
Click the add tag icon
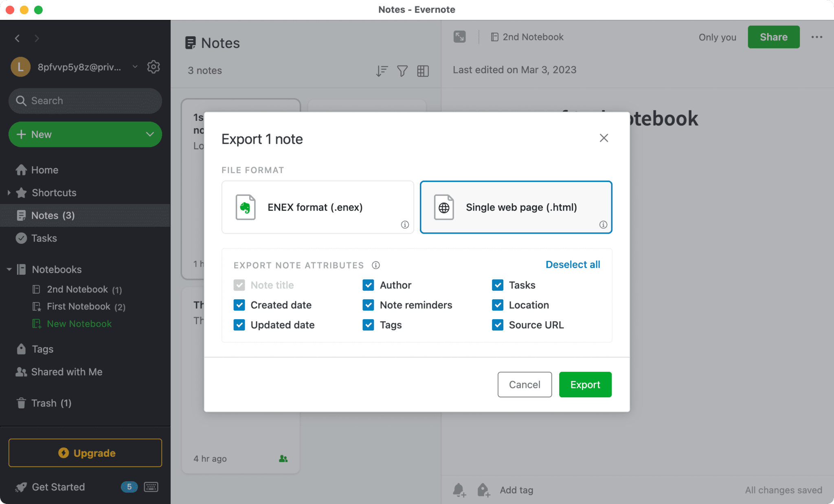tap(483, 490)
